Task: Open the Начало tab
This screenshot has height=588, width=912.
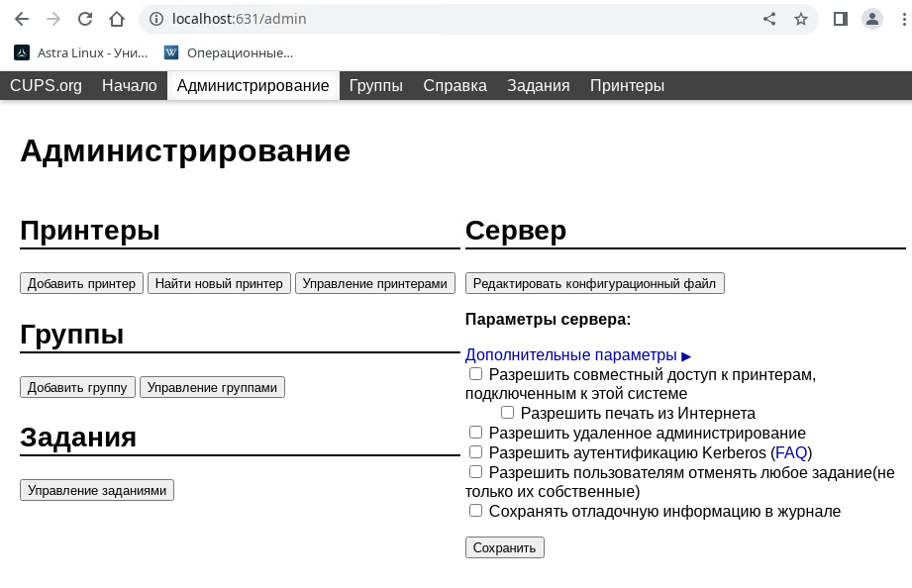Action: coord(129,85)
